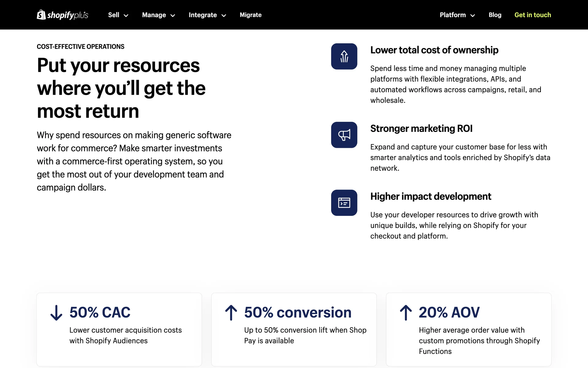
Task: Click the Stronger marketing ROI heading
Action: (421, 128)
